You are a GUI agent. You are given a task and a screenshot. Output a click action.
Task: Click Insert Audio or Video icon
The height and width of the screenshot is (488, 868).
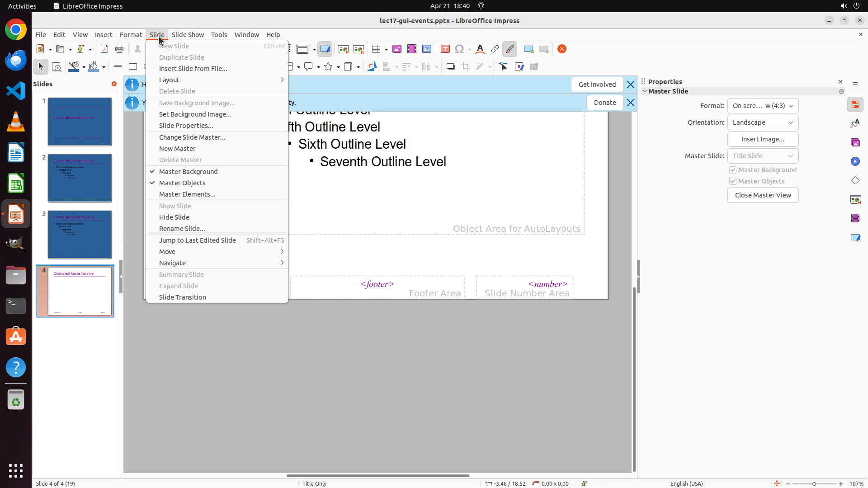(412, 49)
